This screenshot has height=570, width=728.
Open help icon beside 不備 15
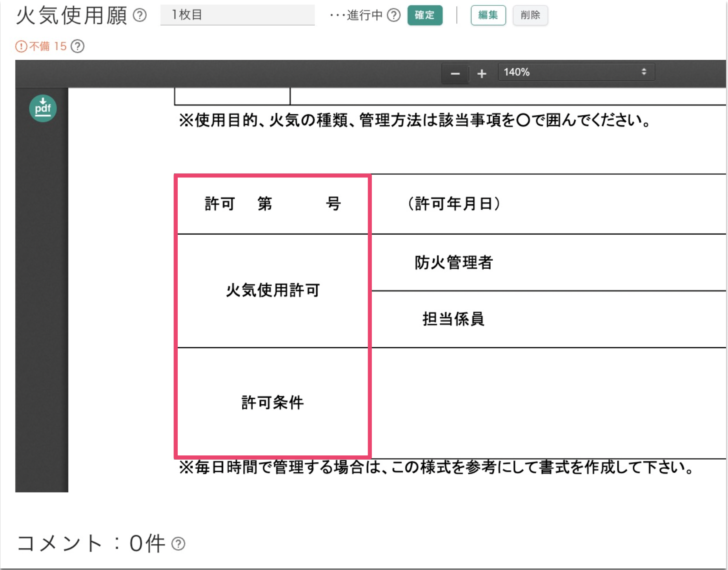[78, 46]
